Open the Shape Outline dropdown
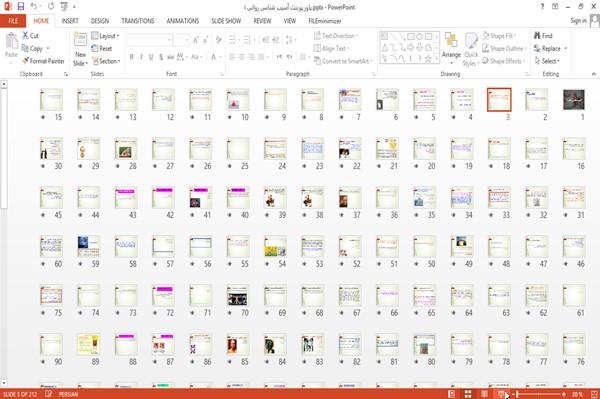 pos(504,49)
